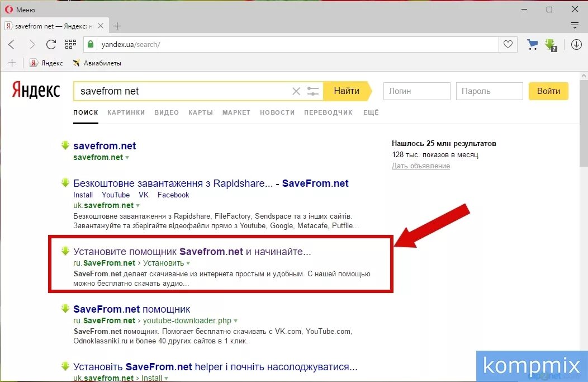Image resolution: width=588 pixels, height=382 pixels.
Task: Open the SaveFrom.net помощник result
Action: (x=131, y=309)
